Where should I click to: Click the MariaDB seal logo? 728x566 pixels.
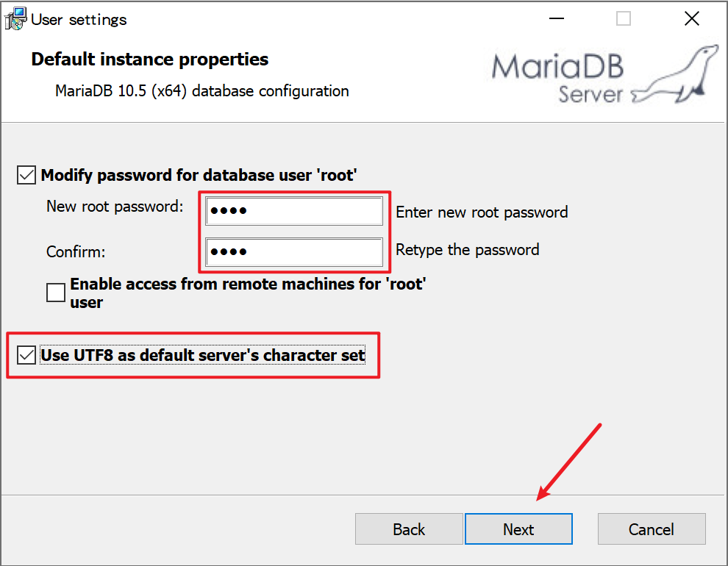pos(676,74)
